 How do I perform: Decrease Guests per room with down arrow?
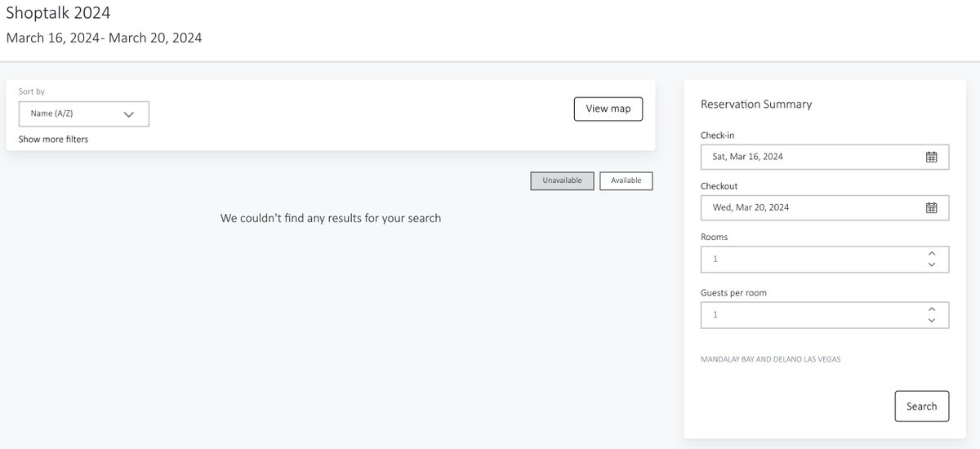click(932, 320)
